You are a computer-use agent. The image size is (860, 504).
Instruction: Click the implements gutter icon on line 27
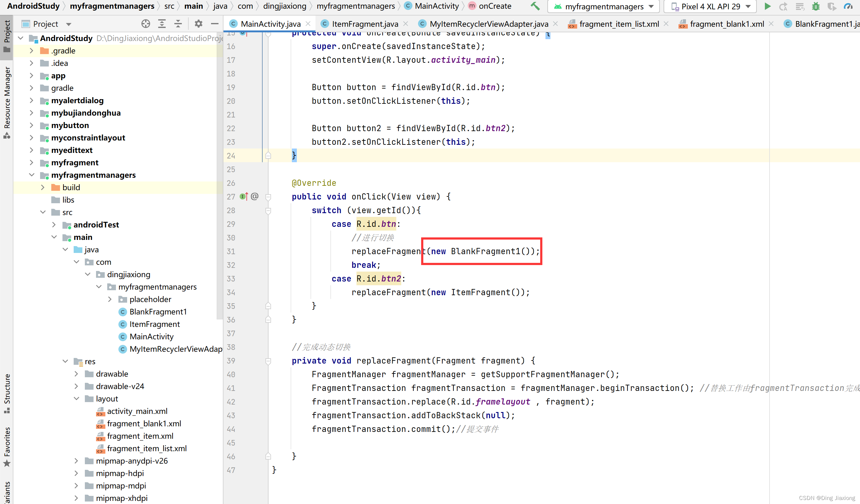(244, 196)
